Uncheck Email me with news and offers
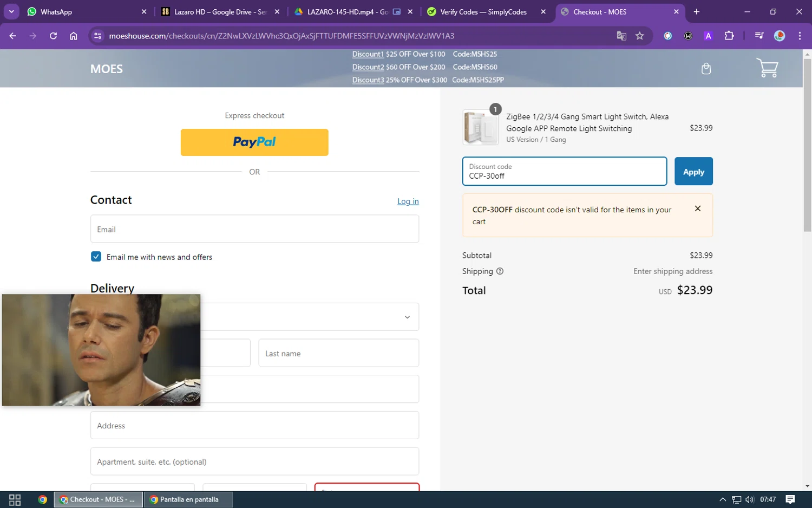Image resolution: width=812 pixels, height=508 pixels. [x=96, y=257]
